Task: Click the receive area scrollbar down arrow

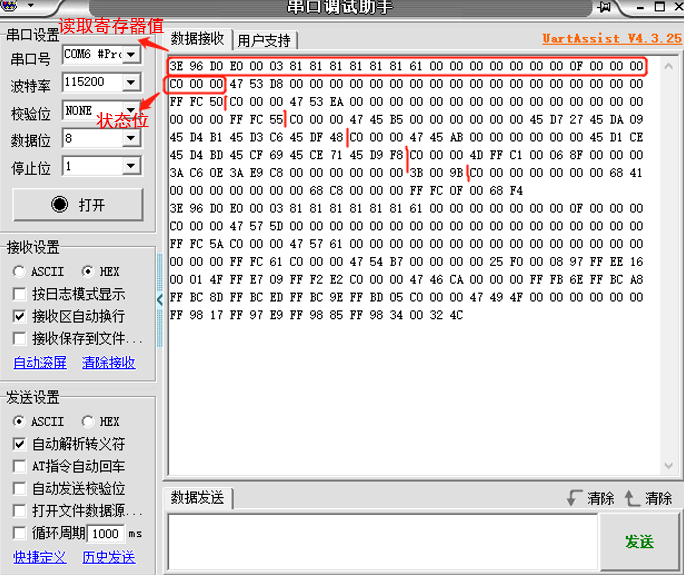Action: [668, 466]
